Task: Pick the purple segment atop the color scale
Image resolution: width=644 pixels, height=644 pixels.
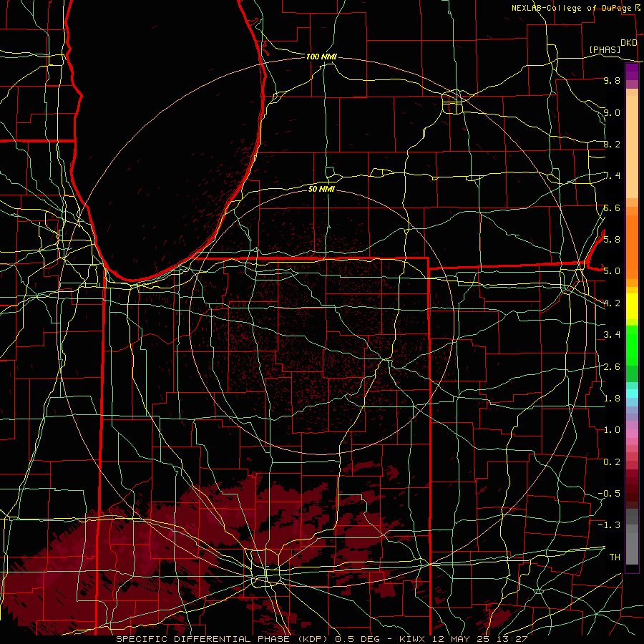Action: tap(632, 72)
